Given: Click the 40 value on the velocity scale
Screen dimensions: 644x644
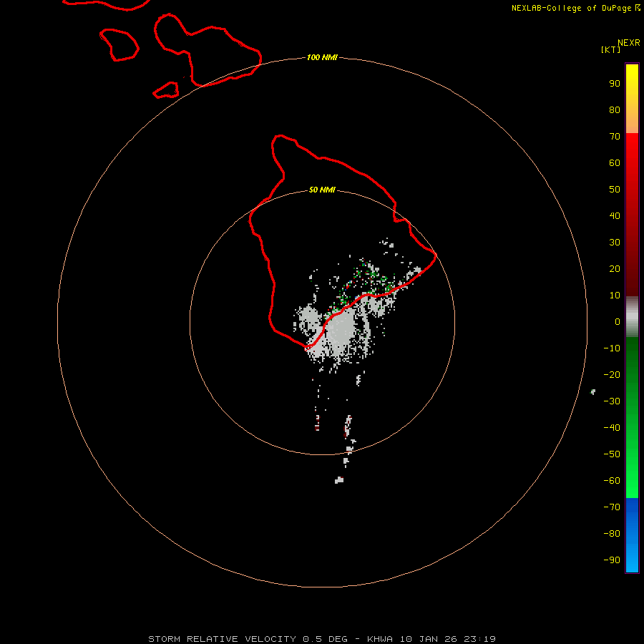Looking at the screenshot, I should click(x=615, y=216).
